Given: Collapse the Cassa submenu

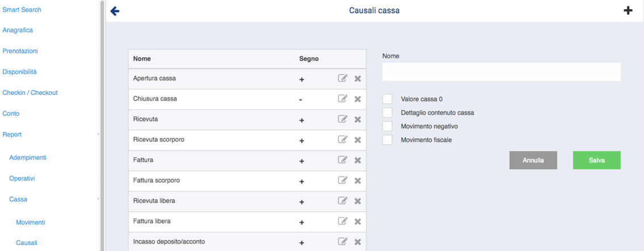Looking at the screenshot, I should 98,199.
